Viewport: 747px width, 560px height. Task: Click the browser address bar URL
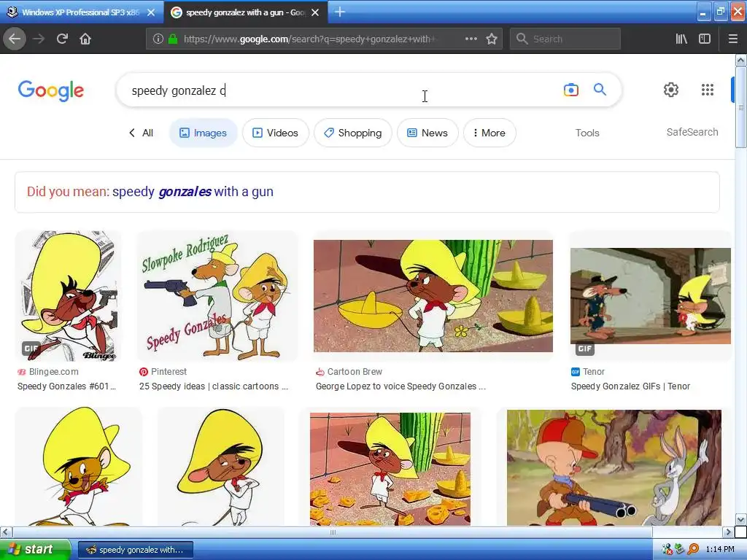[x=309, y=39]
